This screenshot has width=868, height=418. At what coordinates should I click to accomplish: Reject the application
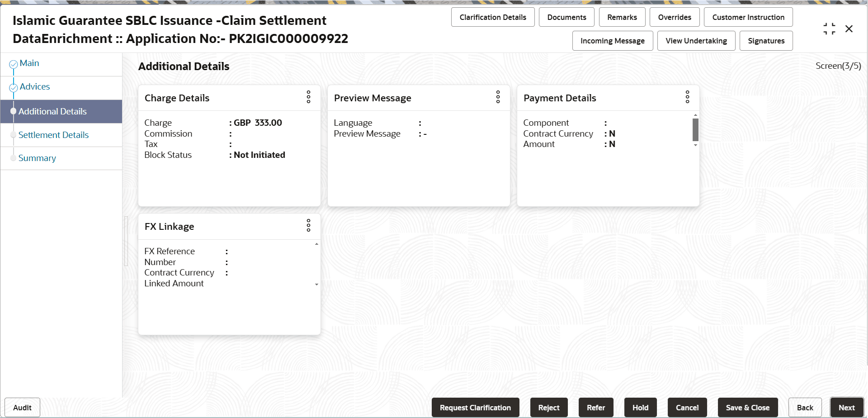pos(549,408)
